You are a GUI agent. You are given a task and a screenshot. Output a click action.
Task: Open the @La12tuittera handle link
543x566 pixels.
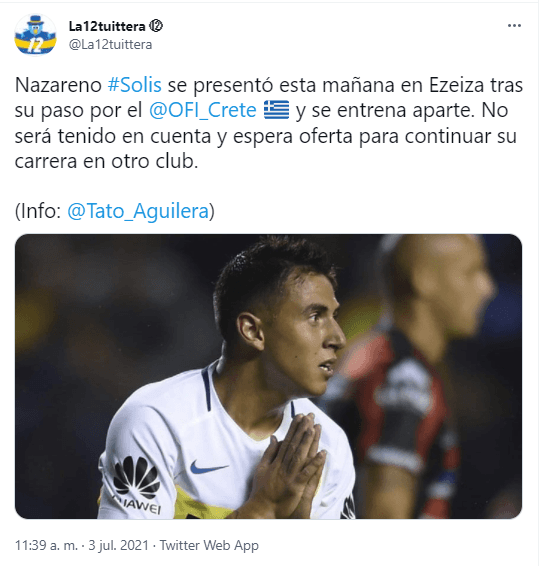click(x=110, y=45)
